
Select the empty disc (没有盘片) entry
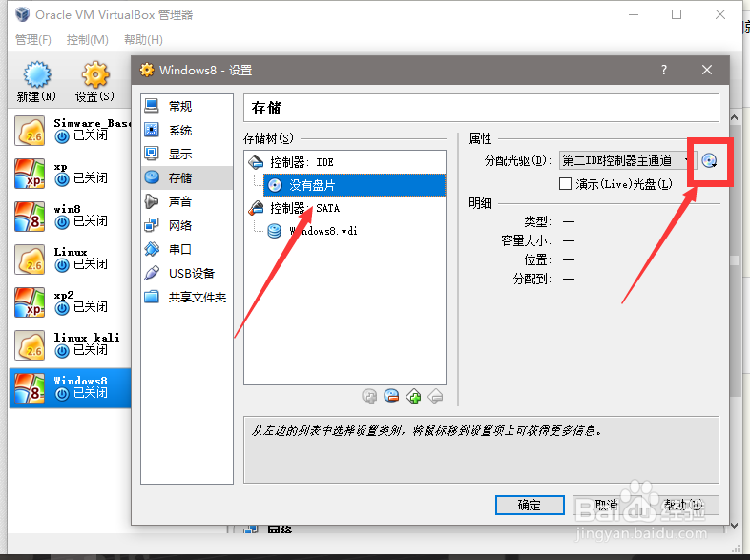354,185
